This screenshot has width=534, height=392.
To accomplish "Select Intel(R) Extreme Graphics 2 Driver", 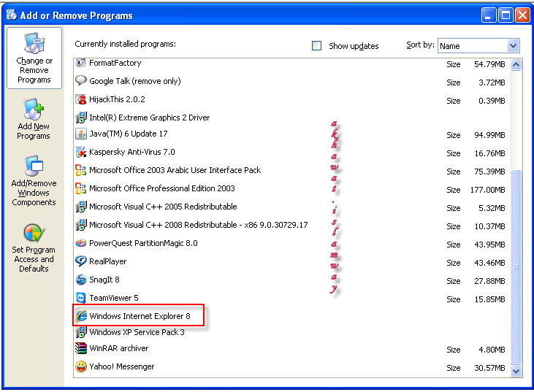I will pos(292,118).
